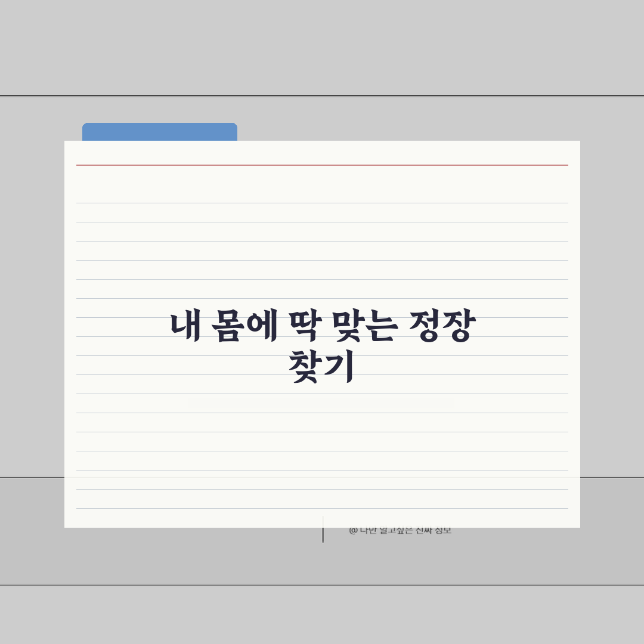Click the title "내 몸에 딱 맞는 정장 찾기"
644x644 pixels.
[323, 346]
